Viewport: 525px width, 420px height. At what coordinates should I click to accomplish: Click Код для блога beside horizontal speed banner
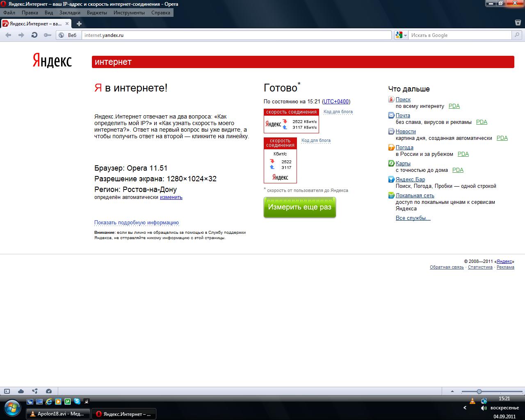[x=338, y=112]
